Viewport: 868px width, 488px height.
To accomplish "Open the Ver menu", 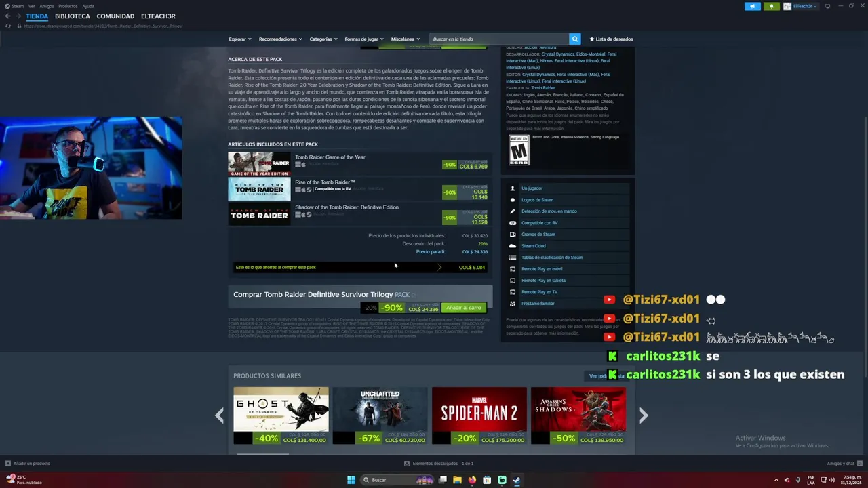I will coord(32,6).
